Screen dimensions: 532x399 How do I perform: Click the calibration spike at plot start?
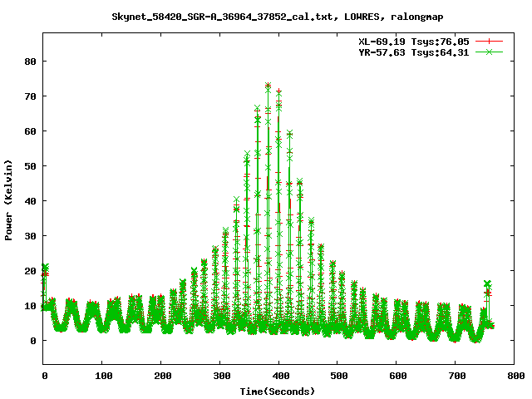(x=45, y=268)
